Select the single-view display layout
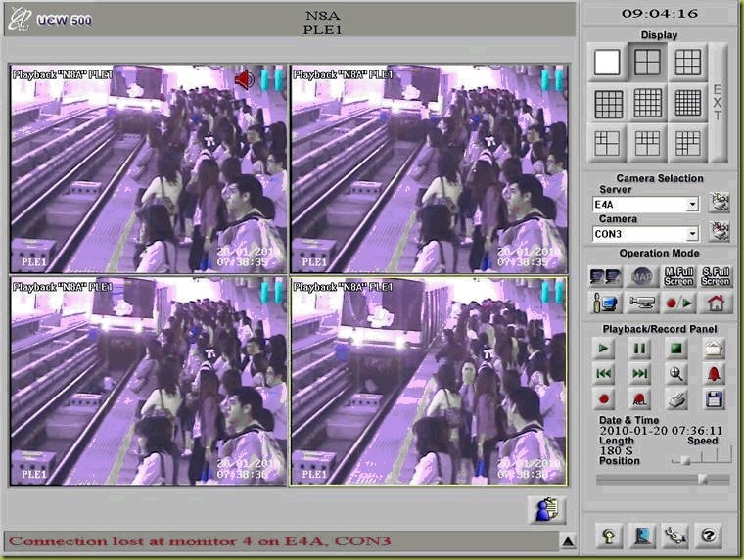Image resolution: width=744 pixels, height=560 pixels. tap(607, 63)
